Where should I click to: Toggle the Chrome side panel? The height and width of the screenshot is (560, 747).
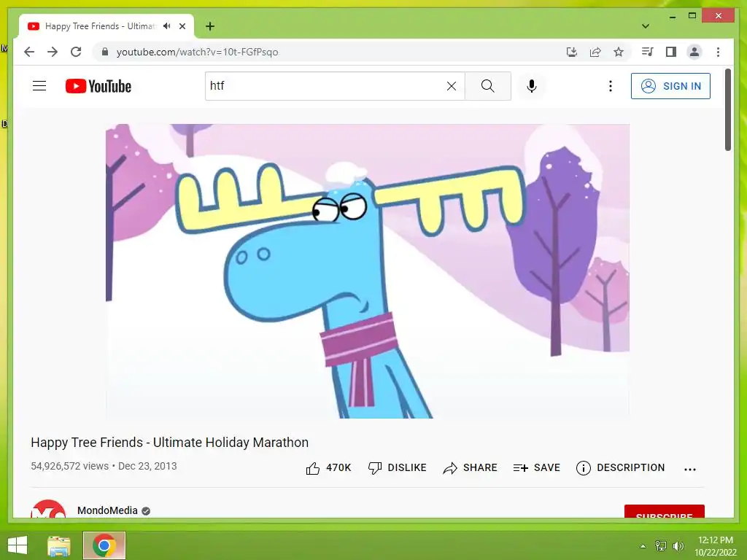point(671,52)
